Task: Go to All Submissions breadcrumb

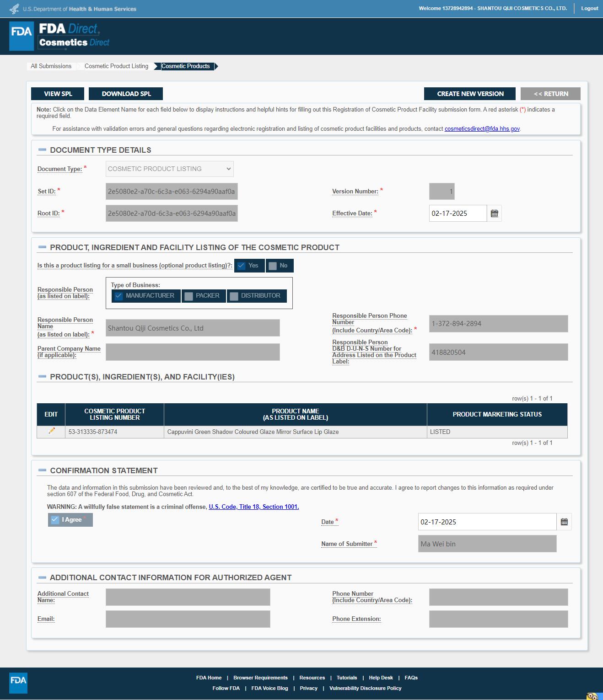Action: click(51, 66)
